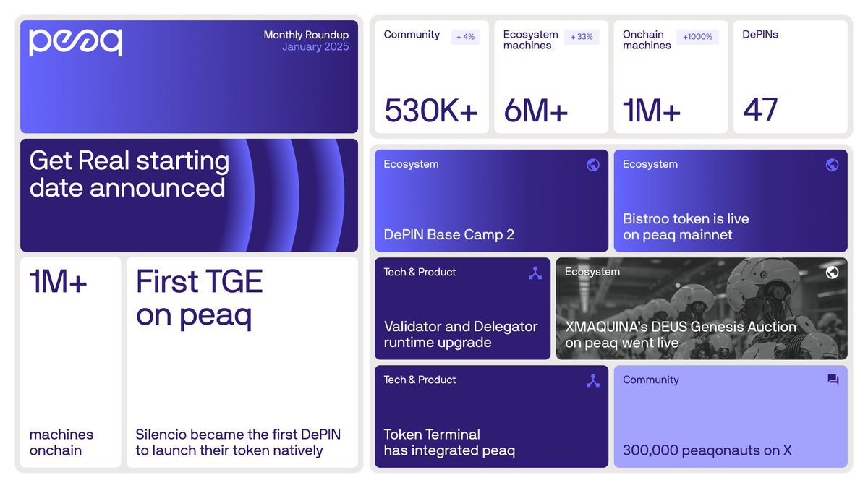Open the XMAQUINA DEUS Genesis Auction card
Image resolution: width=868 pixels, height=488 pixels.
(702, 309)
